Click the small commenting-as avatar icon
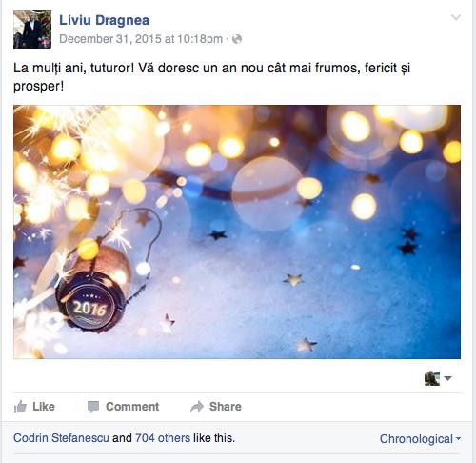 432,378
